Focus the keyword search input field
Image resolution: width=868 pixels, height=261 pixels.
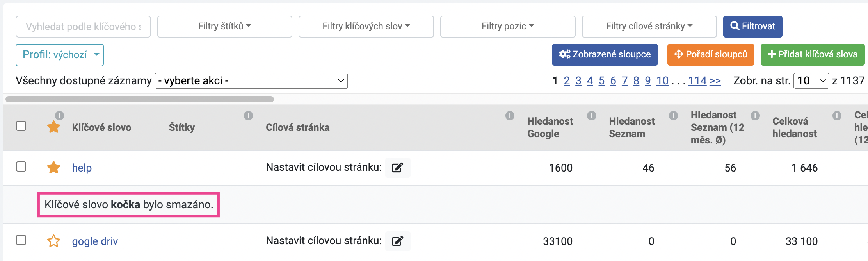pyautogui.click(x=83, y=27)
